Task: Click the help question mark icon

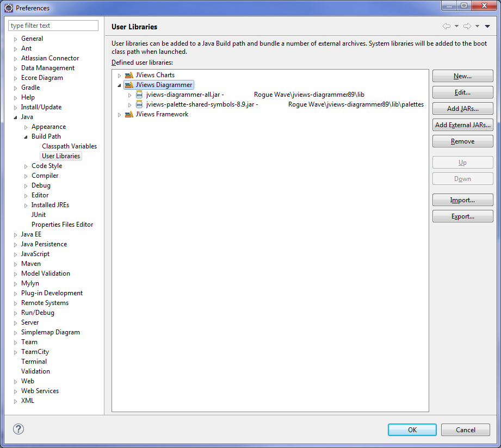Action: (x=18, y=430)
